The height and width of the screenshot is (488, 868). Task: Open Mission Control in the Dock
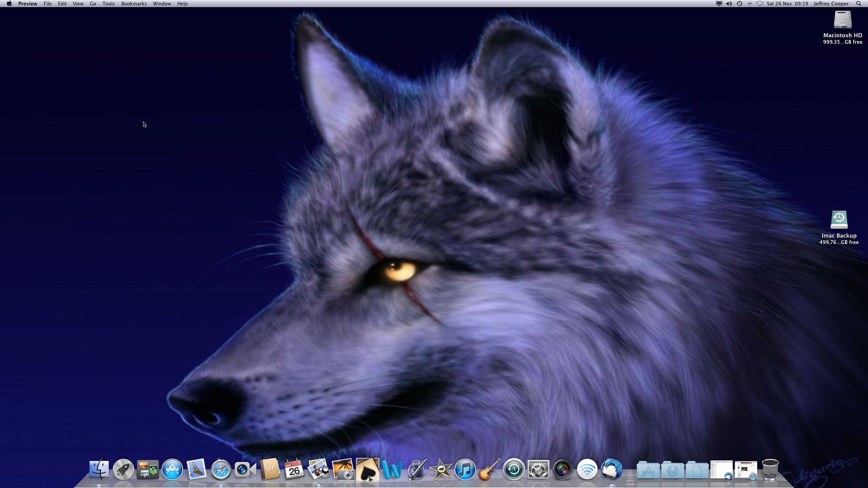(x=148, y=469)
